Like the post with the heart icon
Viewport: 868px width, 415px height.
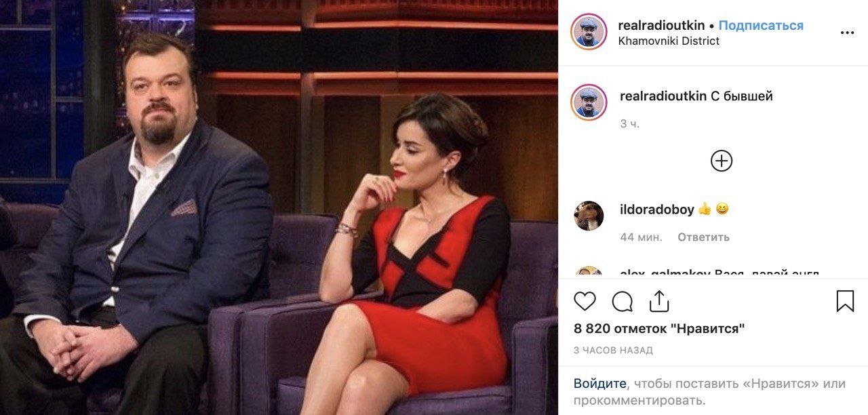pos(585,301)
